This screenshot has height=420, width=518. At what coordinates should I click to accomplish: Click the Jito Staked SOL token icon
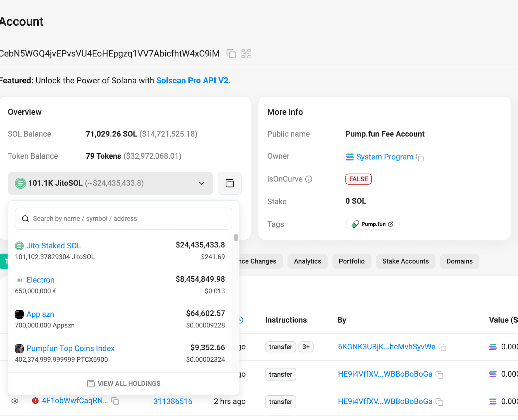point(19,246)
